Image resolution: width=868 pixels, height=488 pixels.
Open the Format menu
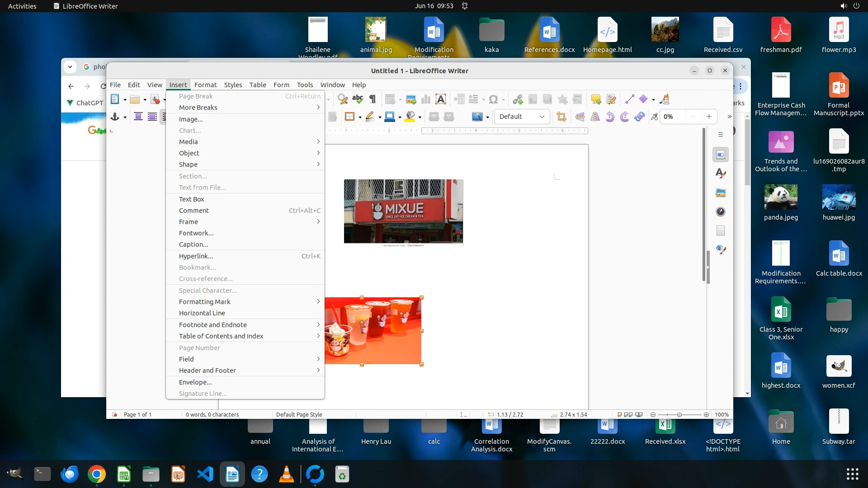point(205,85)
